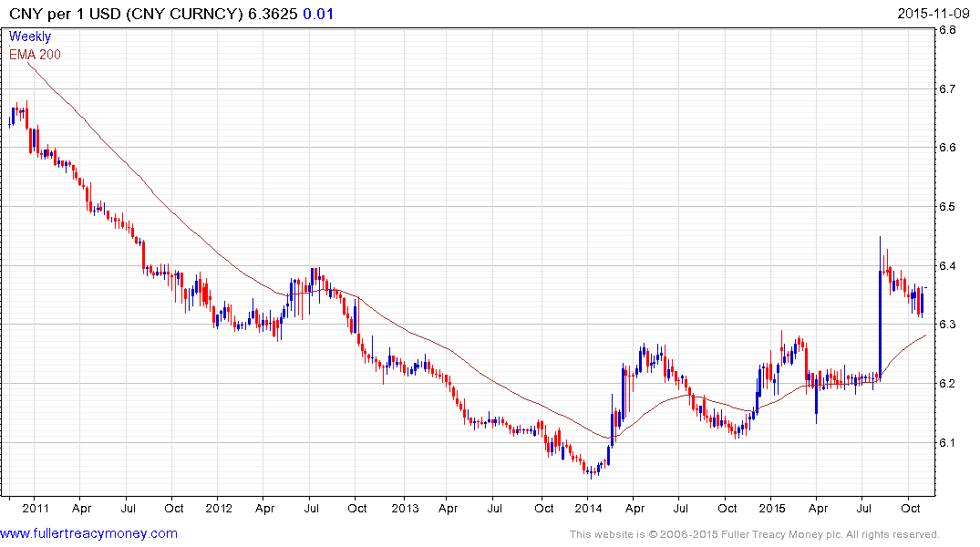Click the 6.3625 last price value

tap(273, 12)
